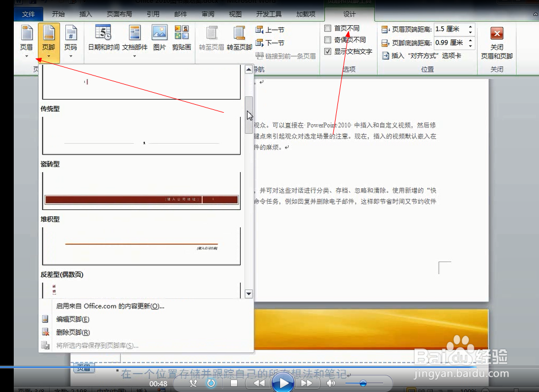This screenshot has height=392, width=539.
Task: Close header and footer with 关闭 button
Action: point(497,42)
